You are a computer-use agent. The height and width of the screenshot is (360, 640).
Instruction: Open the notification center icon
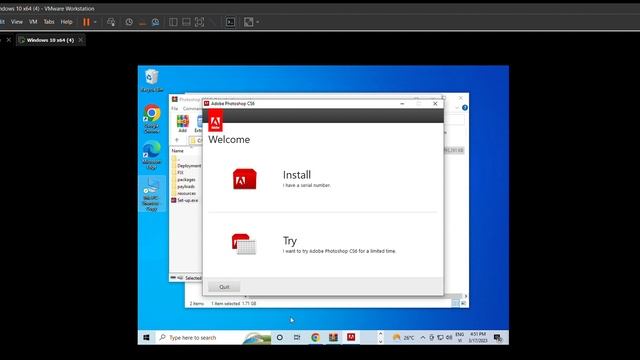(498, 338)
